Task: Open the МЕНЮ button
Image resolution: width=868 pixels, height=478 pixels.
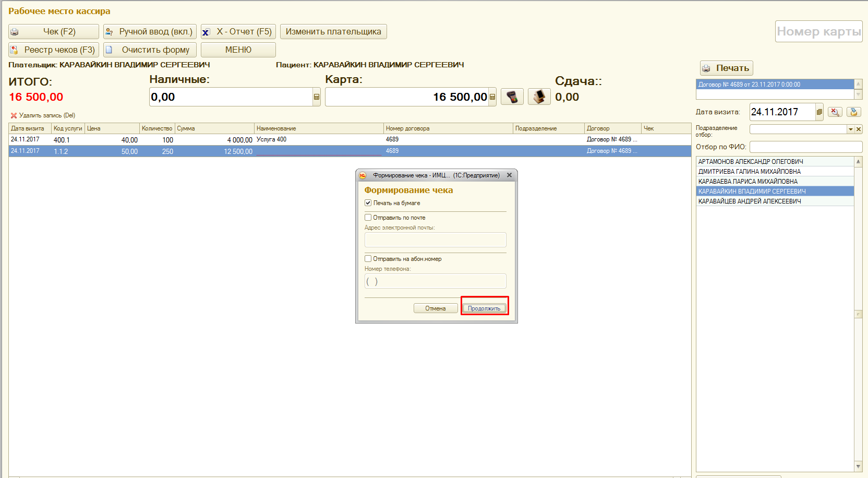Action: click(238, 50)
